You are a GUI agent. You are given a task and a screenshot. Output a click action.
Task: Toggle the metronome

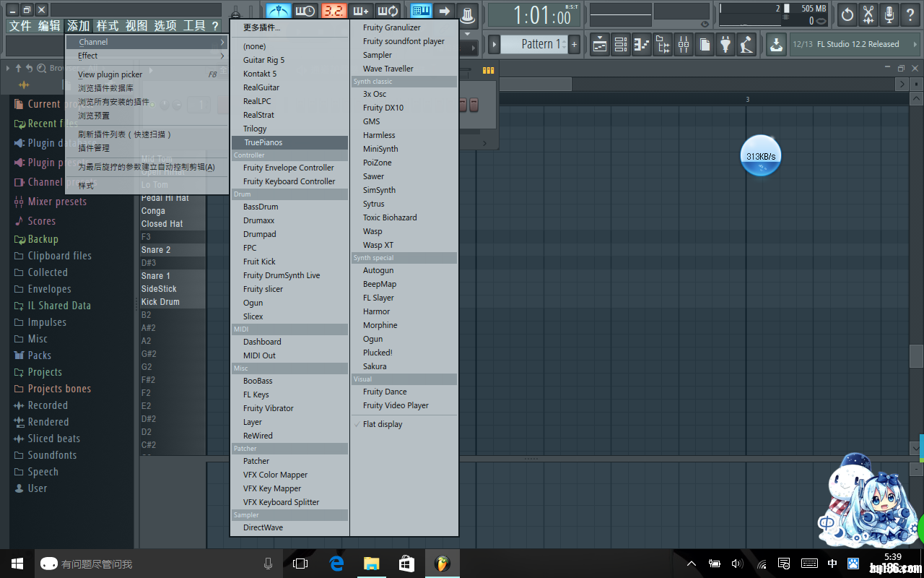coord(279,11)
